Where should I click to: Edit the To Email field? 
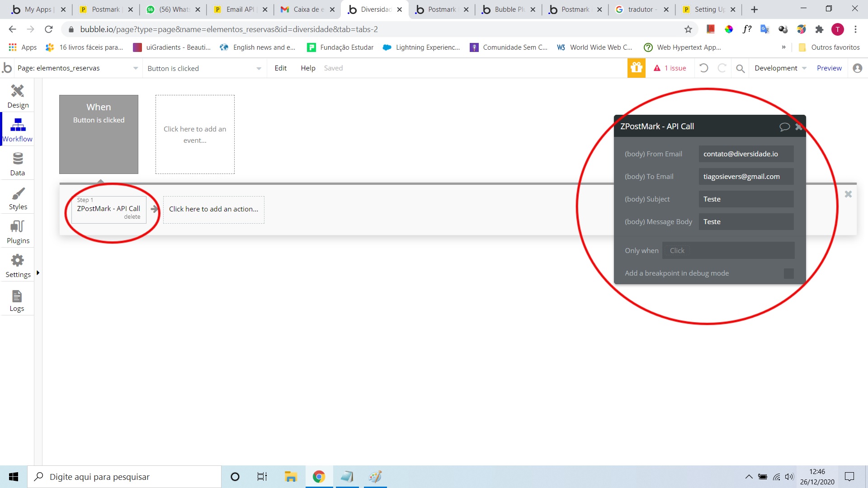(746, 177)
